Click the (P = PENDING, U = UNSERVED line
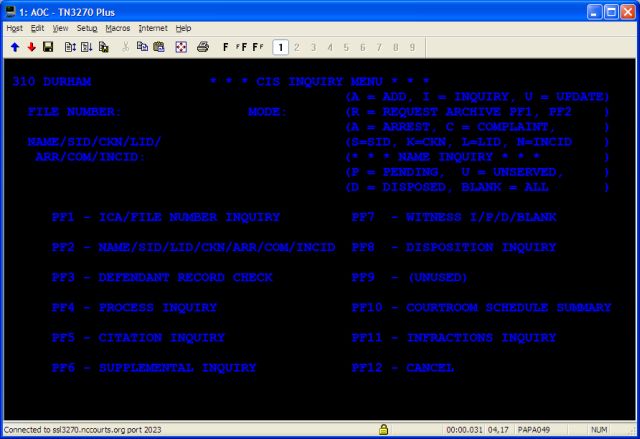The height and width of the screenshot is (439, 640). pyautogui.click(x=477, y=172)
